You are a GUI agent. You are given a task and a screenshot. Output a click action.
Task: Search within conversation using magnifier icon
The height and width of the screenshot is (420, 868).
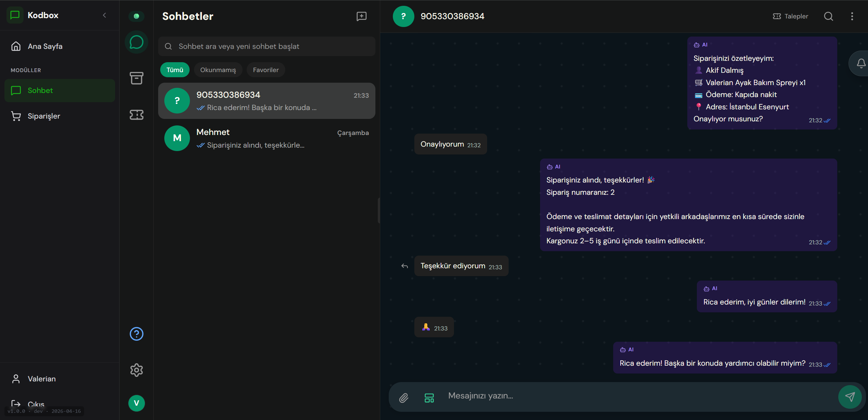pos(828,16)
